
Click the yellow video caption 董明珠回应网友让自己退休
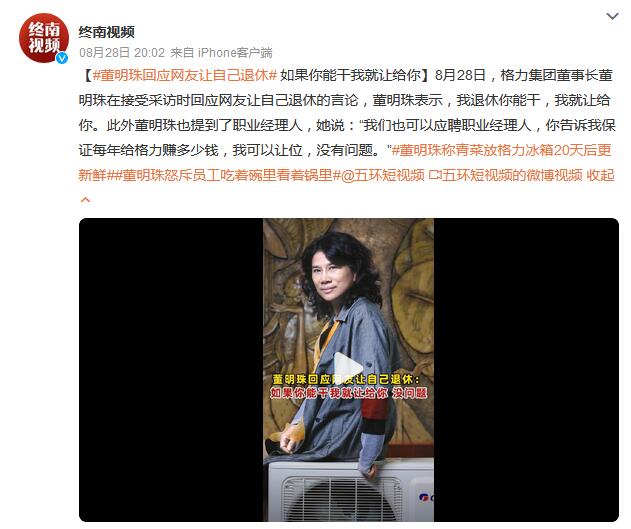click(x=346, y=379)
